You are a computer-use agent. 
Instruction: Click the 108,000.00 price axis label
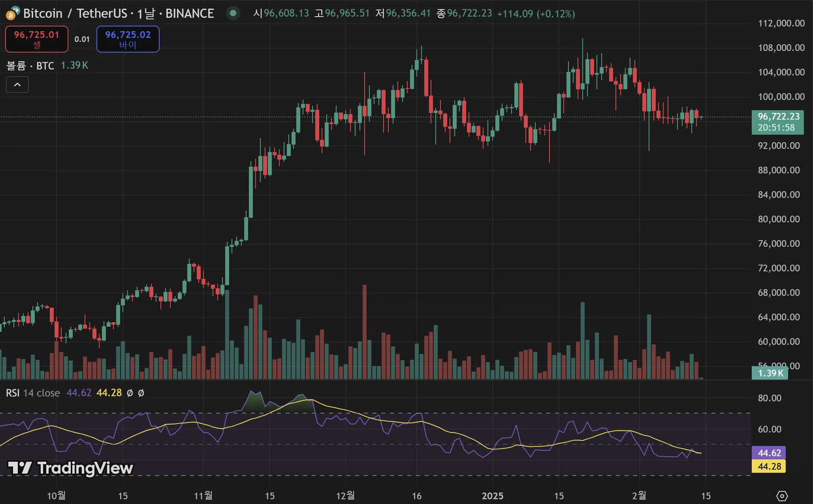pos(781,48)
